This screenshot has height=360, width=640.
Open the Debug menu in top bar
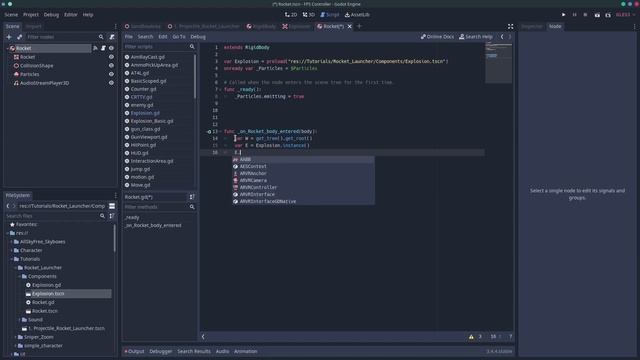pyautogui.click(x=51, y=15)
